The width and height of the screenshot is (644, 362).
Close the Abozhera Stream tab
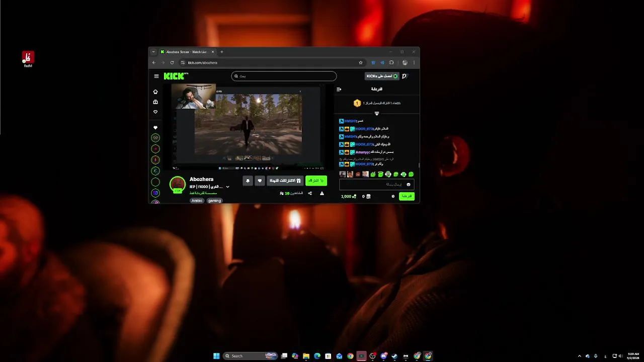coord(213,52)
